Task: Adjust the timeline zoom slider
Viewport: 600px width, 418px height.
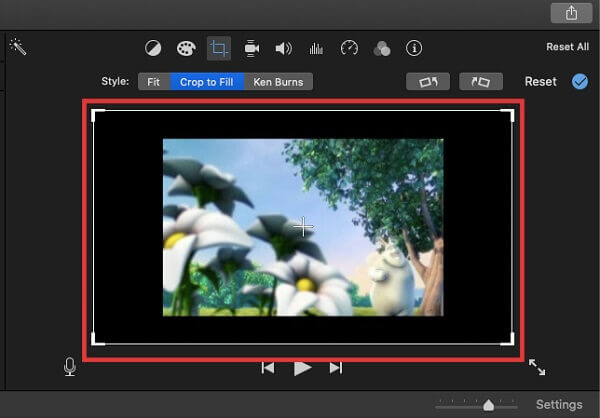Action: tap(488, 405)
